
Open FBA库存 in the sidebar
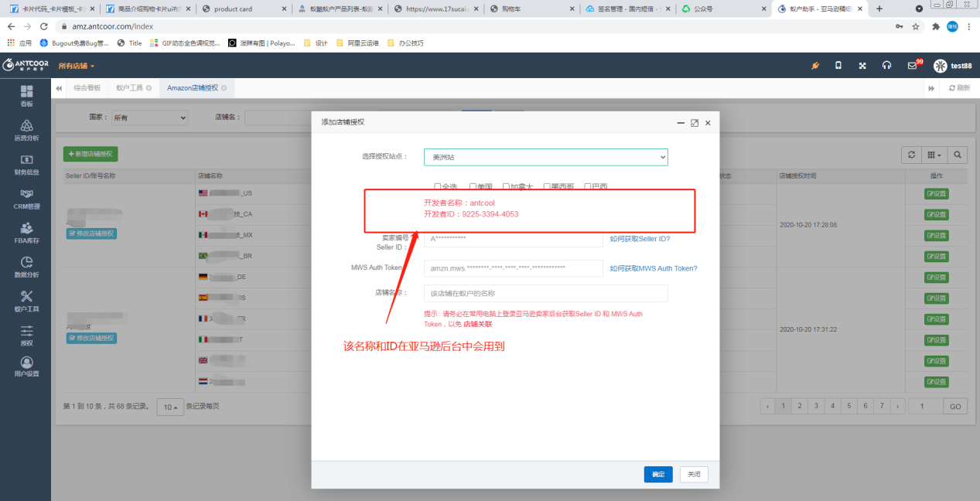tap(26, 233)
